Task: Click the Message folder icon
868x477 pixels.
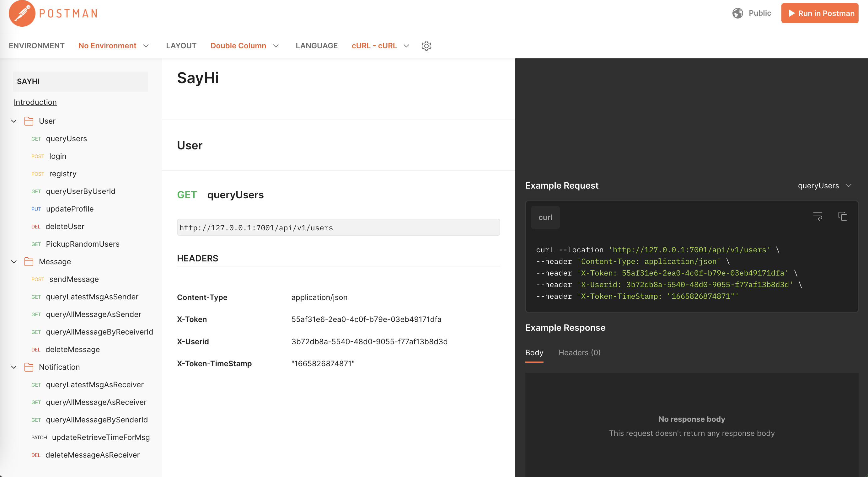Action: coord(29,261)
